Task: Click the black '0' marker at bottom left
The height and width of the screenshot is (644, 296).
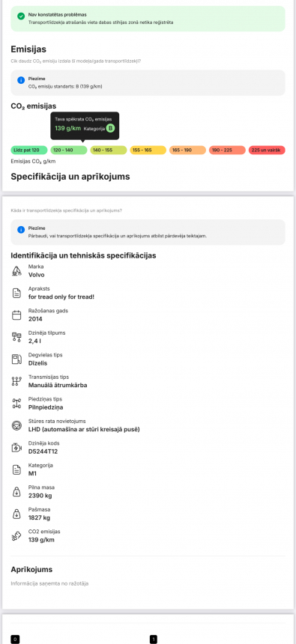Action: [15, 639]
